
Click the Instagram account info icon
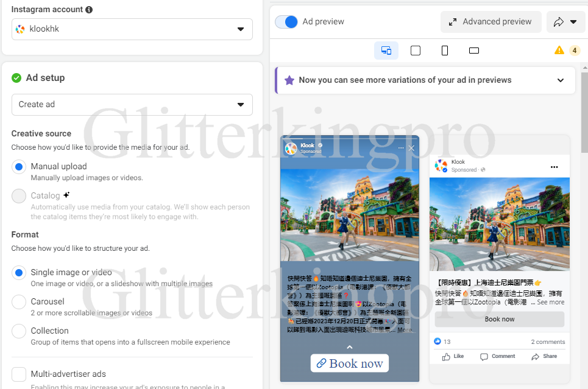89,10
